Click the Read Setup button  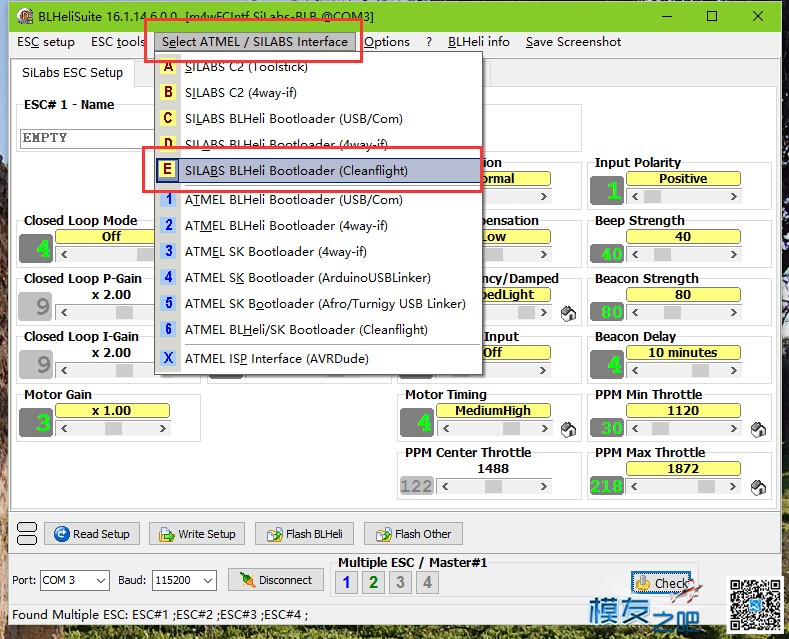(x=92, y=534)
